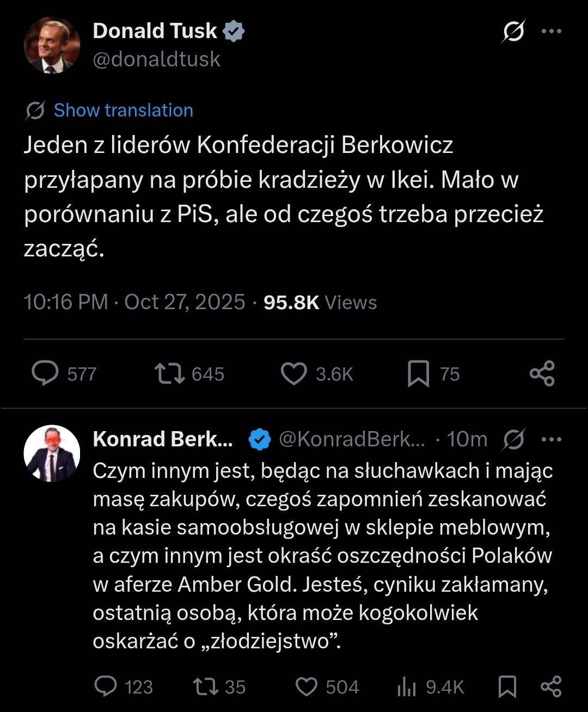The height and width of the screenshot is (712, 588).
Task: Open Grok icon on Berkowicz's reply
Action: click(x=514, y=439)
